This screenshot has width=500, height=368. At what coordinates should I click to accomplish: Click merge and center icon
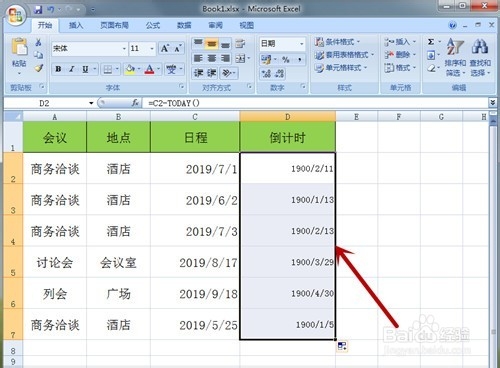(x=240, y=59)
